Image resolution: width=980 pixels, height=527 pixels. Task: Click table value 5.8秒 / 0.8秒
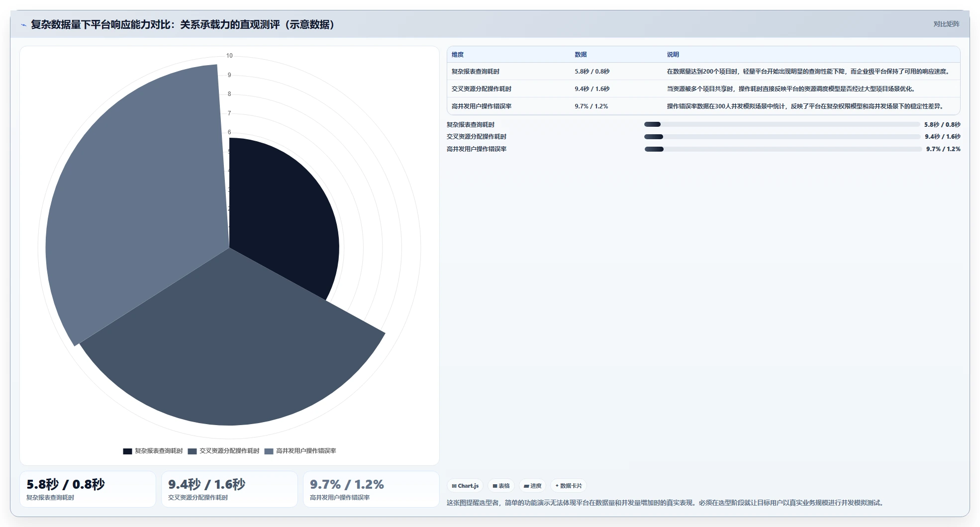pyautogui.click(x=592, y=72)
